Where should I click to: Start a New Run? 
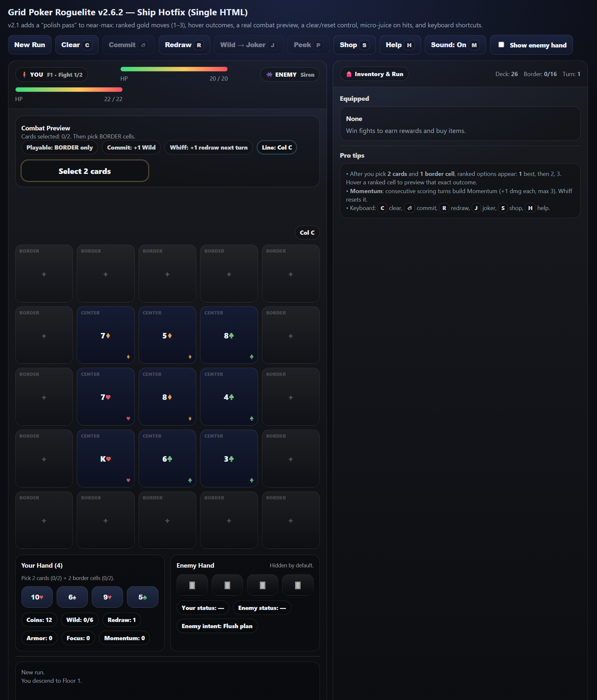29,45
